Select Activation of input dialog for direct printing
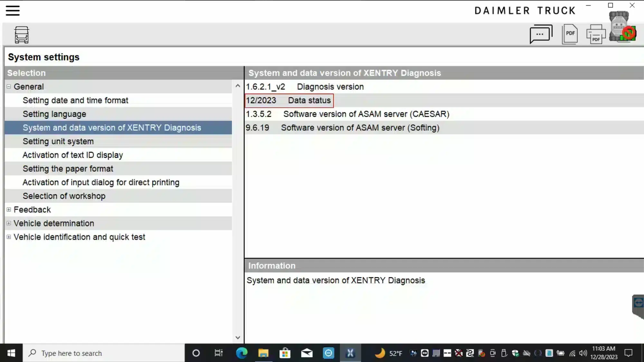Viewport: 644px width, 362px height. (118, 182)
